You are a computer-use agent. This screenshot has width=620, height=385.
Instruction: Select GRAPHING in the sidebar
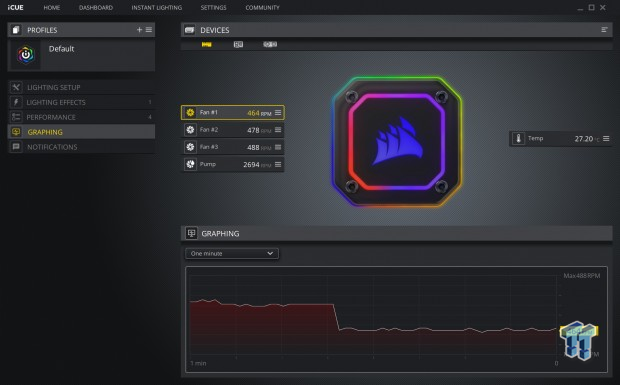pos(81,132)
